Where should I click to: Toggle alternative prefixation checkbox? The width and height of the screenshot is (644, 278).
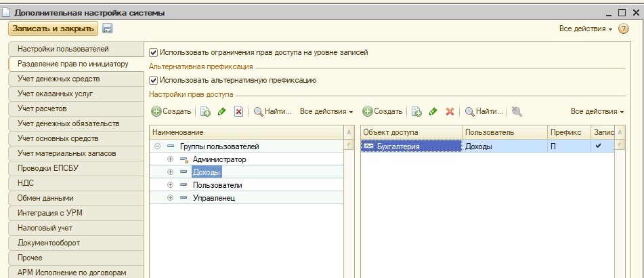(154, 80)
